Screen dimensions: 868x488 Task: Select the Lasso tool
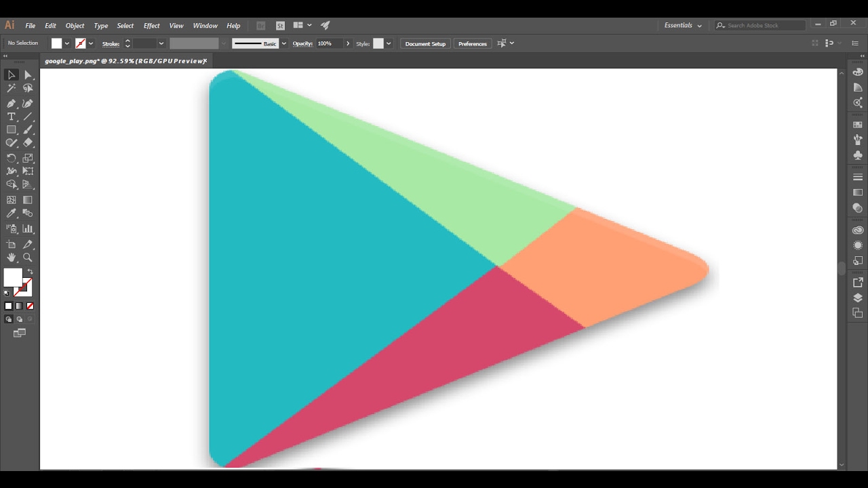pos(28,88)
